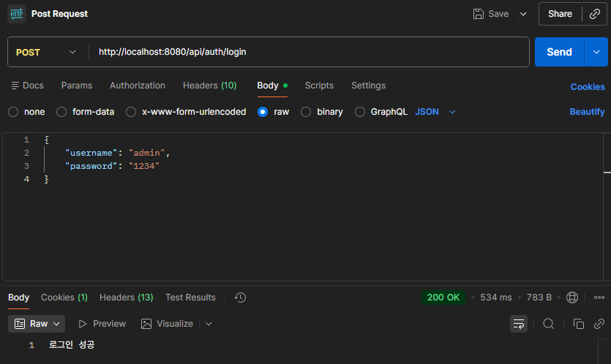Open the Settings tab

click(x=368, y=86)
